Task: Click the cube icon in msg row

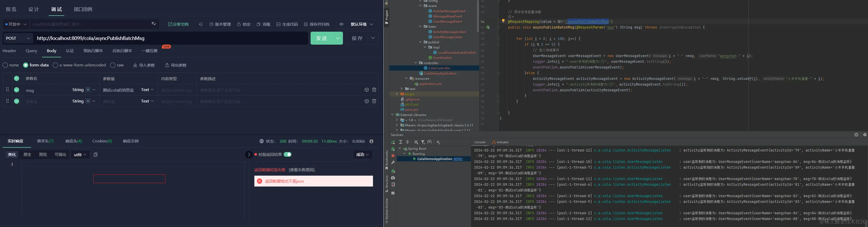Action: pos(367,90)
